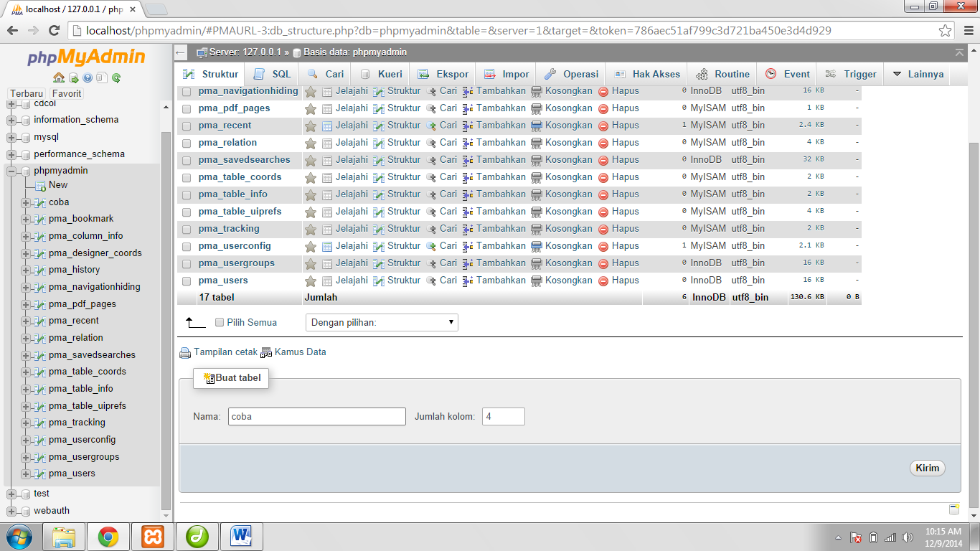Open the Hak Akses tab

click(646, 74)
